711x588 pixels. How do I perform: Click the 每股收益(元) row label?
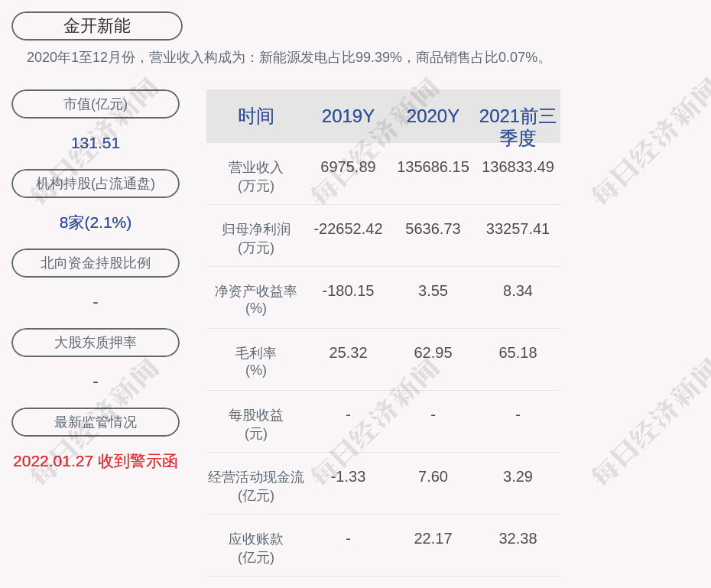[x=256, y=424]
